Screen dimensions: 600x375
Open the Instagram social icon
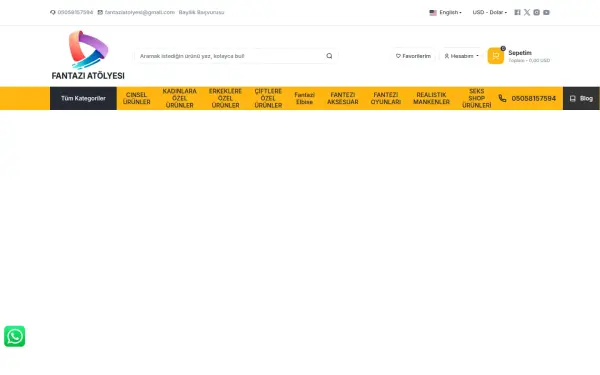coord(536,12)
